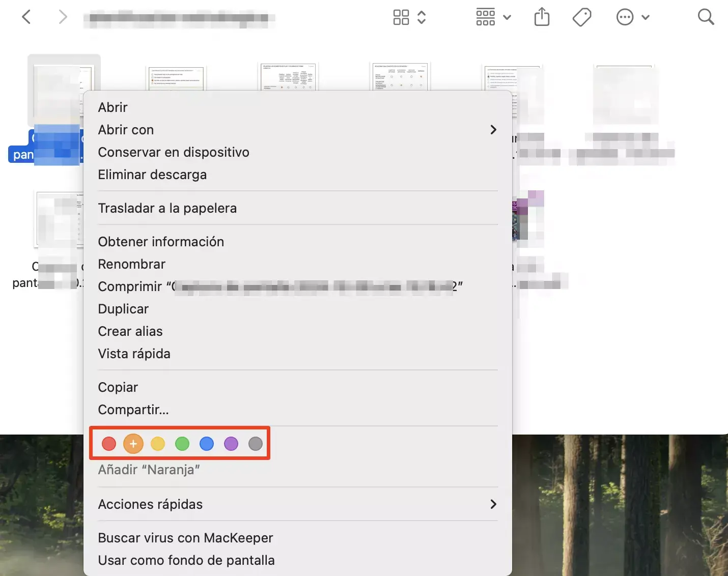Navigate forward with the forward arrow
This screenshot has height=576, width=728.
63,17
